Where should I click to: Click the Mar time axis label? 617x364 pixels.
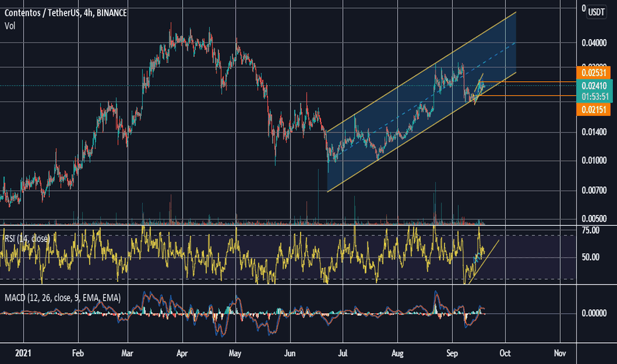(127, 353)
